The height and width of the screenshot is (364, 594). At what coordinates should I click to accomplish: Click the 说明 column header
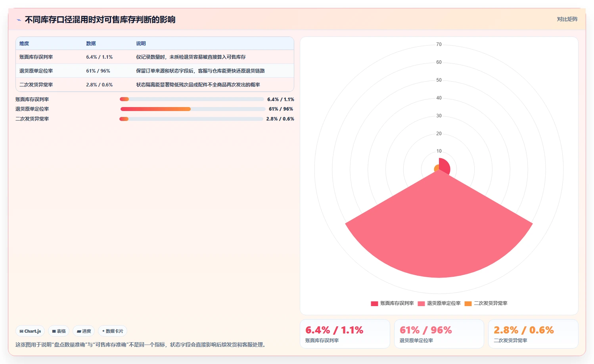141,44
